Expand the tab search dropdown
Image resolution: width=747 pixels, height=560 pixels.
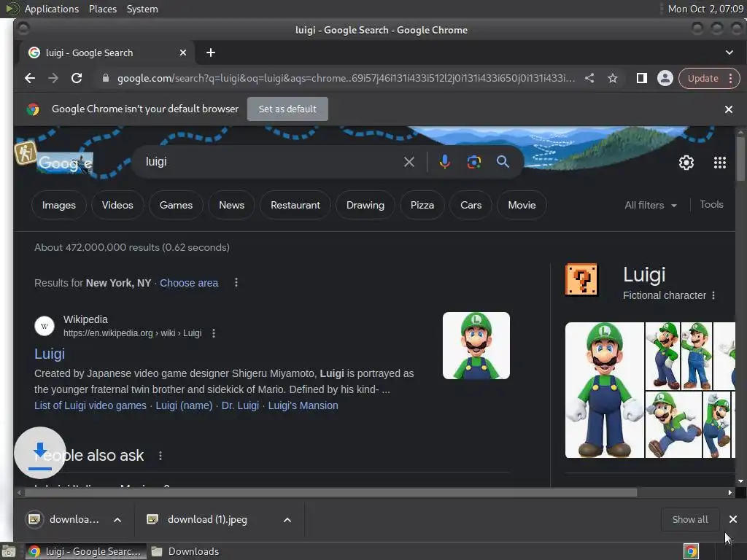coord(729,52)
